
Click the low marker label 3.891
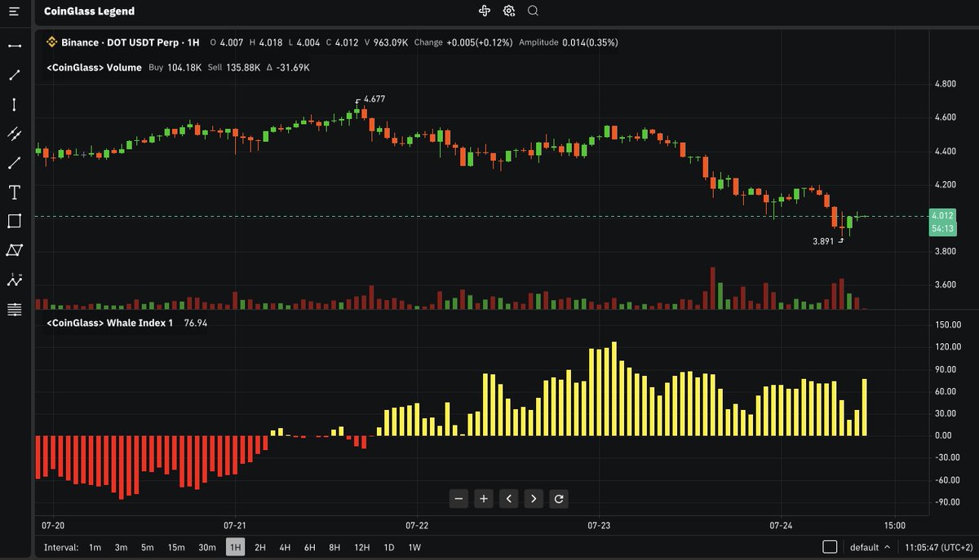[823, 241]
